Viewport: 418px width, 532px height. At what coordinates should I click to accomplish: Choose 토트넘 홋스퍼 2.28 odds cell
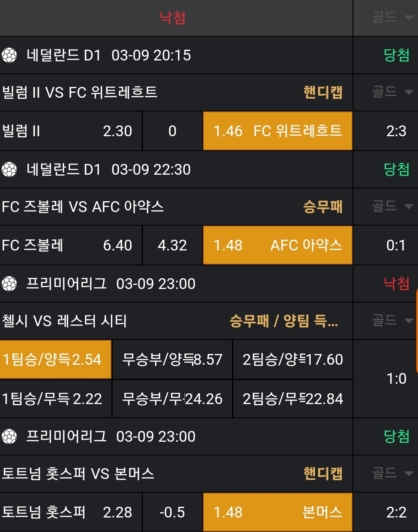70,512
